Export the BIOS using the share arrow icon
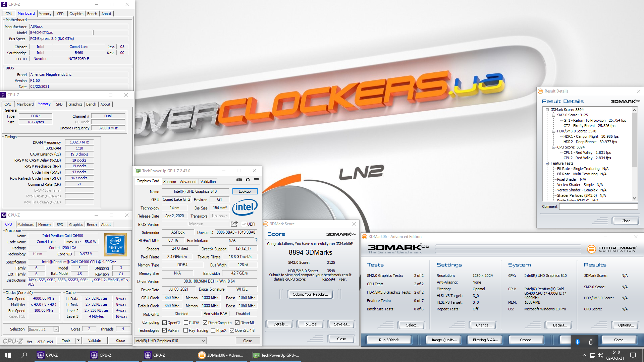 click(234, 224)
